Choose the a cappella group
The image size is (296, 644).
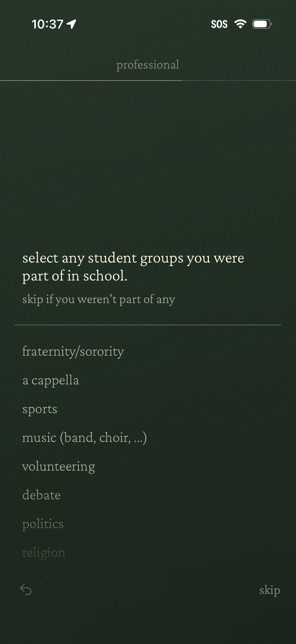pos(51,380)
